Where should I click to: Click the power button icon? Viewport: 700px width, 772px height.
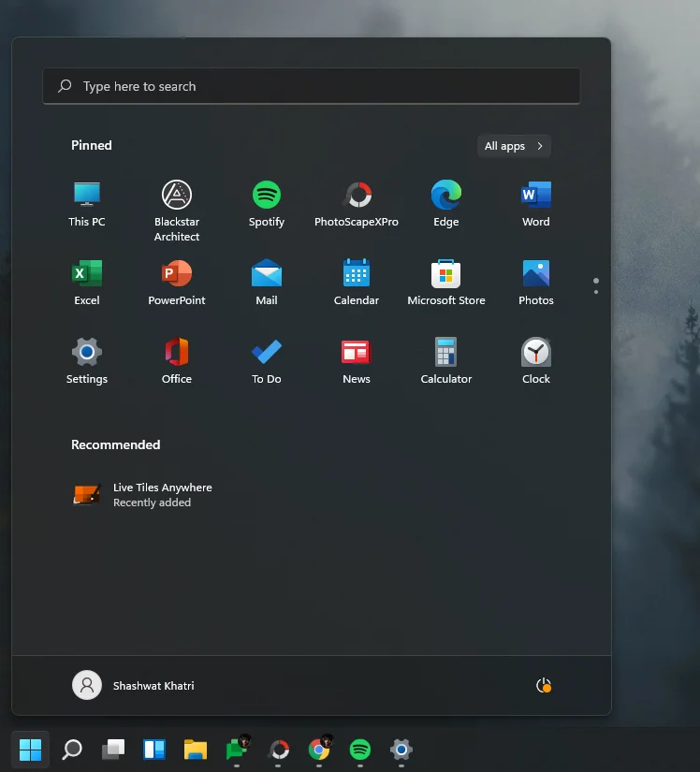pyautogui.click(x=544, y=685)
